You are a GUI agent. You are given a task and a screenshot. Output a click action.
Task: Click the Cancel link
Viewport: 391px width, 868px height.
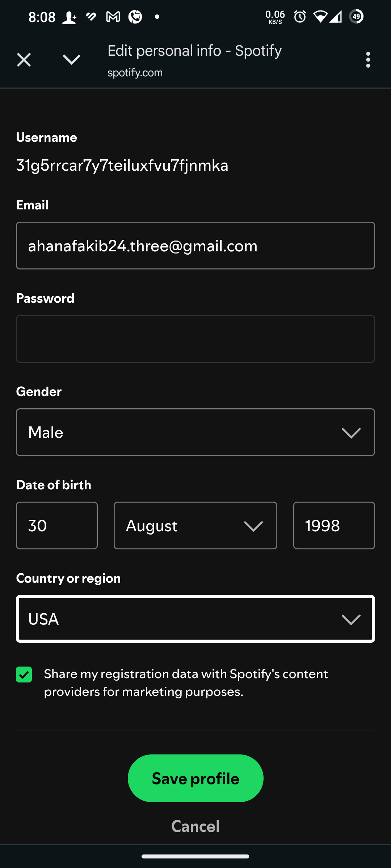pos(195,826)
